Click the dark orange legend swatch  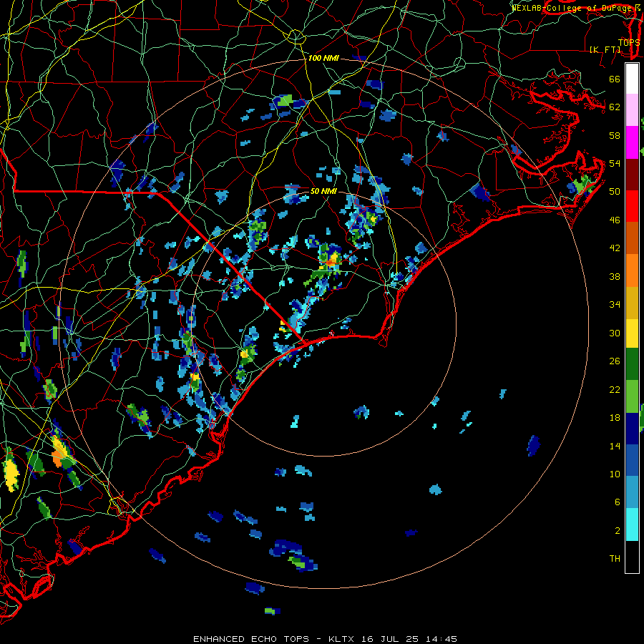coord(632,238)
